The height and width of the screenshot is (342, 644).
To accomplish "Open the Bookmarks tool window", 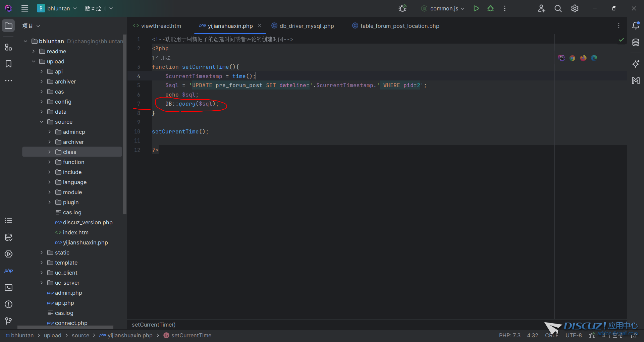I will pos(9,64).
